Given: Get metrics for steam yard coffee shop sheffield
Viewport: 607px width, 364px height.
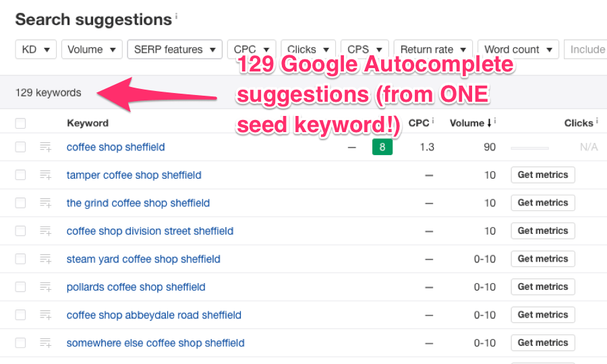Looking at the screenshot, I should tap(543, 259).
